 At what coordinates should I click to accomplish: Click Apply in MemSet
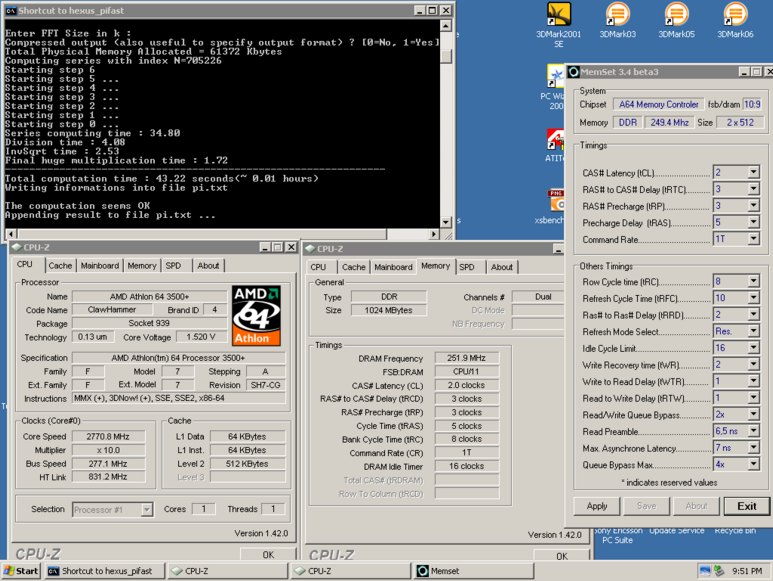pos(597,506)
